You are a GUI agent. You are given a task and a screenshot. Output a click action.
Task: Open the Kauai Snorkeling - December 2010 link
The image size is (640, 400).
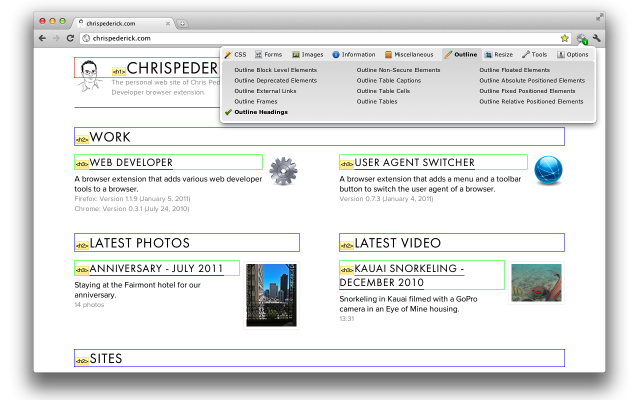(x=402, y=276)
